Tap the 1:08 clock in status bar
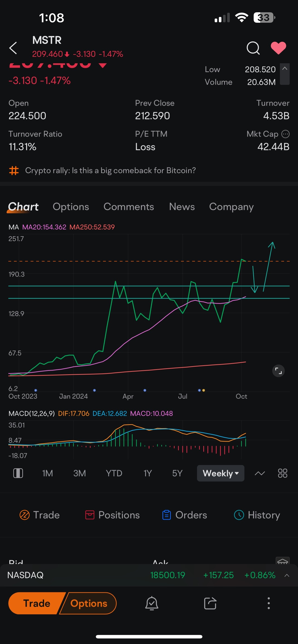Image resolution: width=298 pixels, height=644 pixels. point(52,18)
